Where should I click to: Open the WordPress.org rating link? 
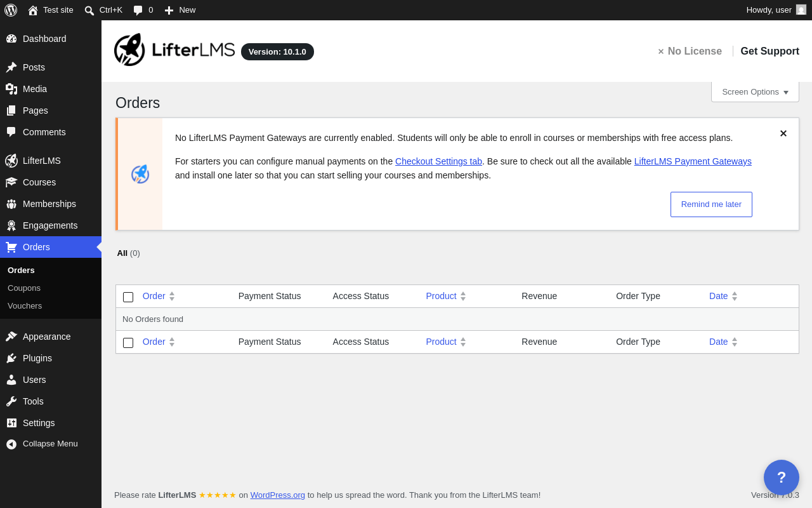277,495
